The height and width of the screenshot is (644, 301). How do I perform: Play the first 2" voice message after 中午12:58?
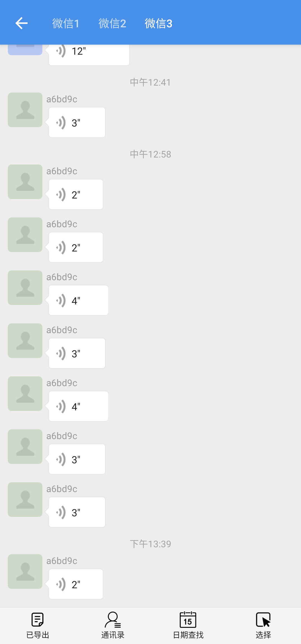tap(76, 194)
